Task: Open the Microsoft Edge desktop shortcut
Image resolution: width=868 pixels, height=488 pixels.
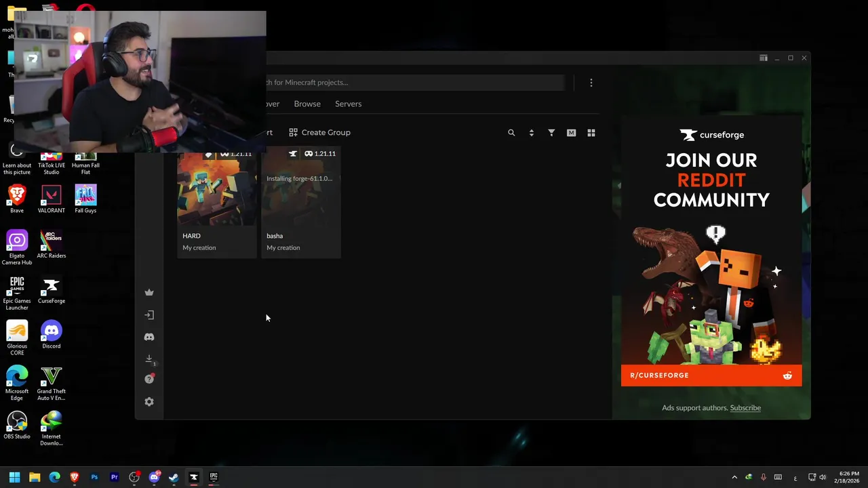Action: click(x=17, y=383)
